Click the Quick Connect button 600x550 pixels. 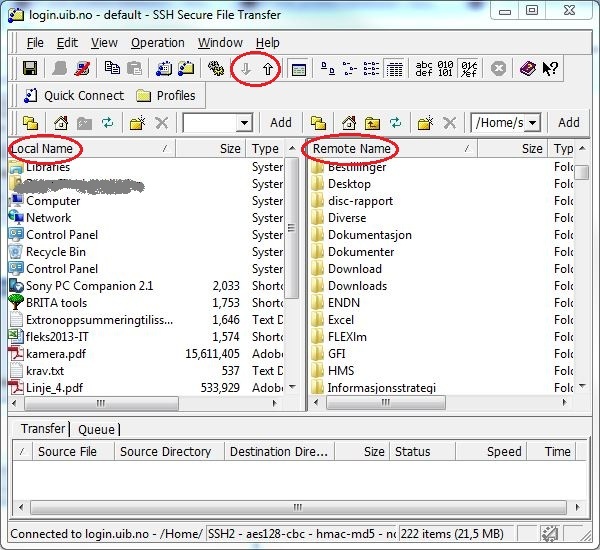(x=72, y=96)
